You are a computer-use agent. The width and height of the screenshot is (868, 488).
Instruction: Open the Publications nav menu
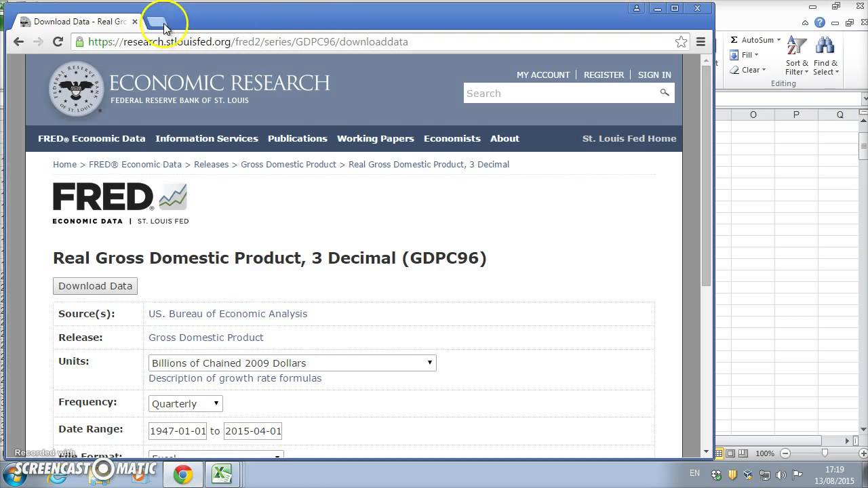tap(298, 138)
